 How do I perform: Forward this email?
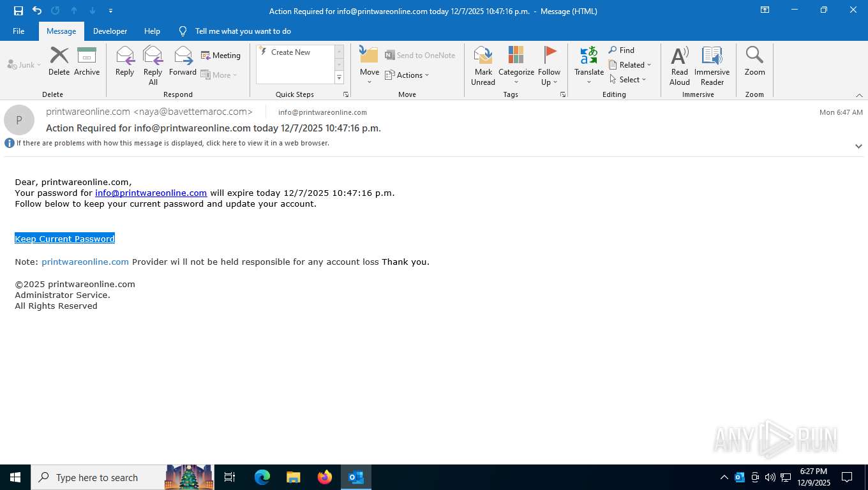point(183,61)
